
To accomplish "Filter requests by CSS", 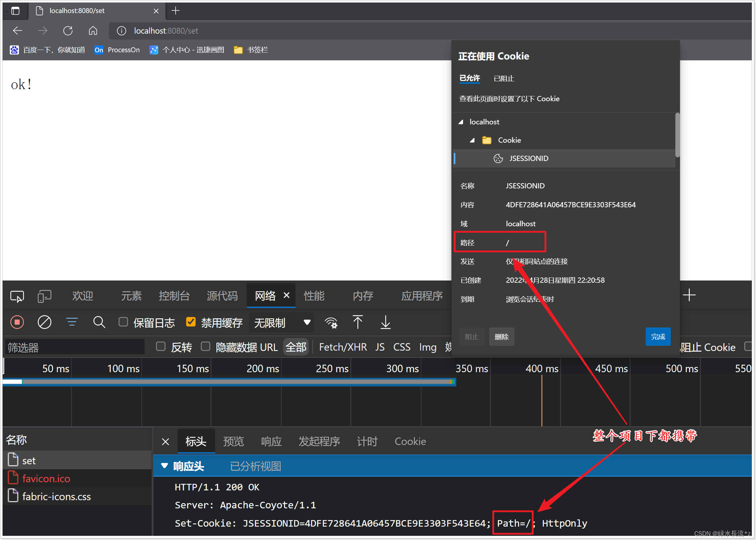I will pyautogui.click(x=402, y=347).
